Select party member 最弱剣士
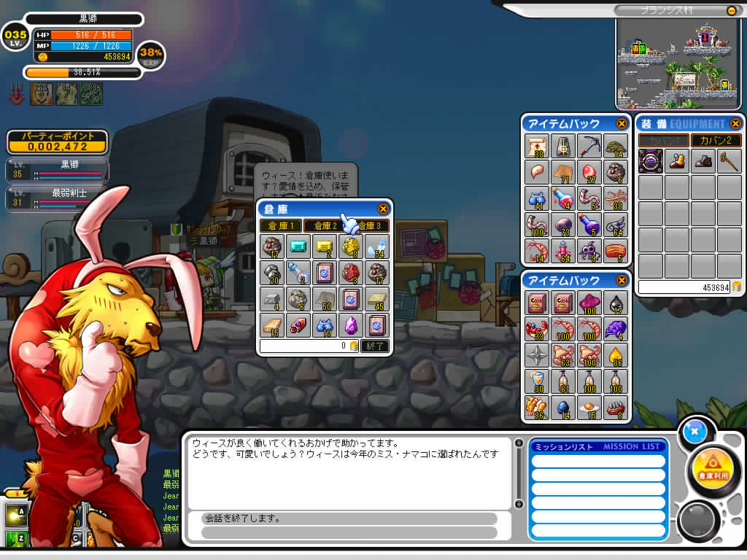747x560 pixels. 56,198
